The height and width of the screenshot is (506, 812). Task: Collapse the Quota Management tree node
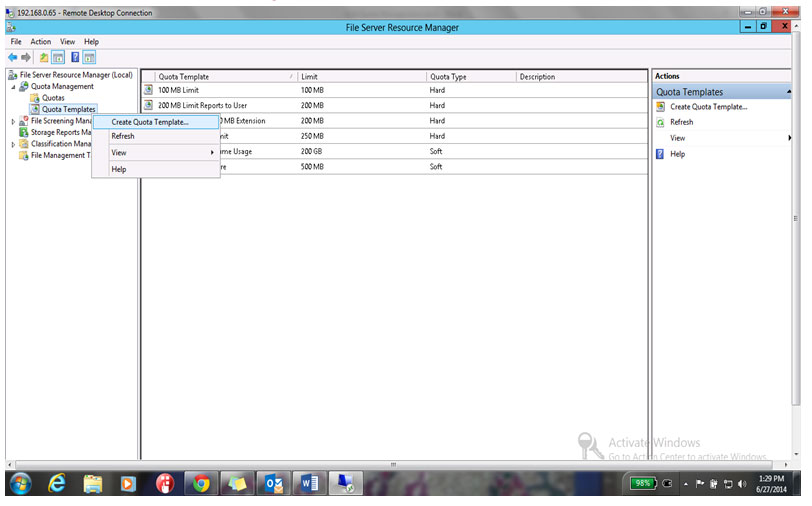click(x=13, y=86)
